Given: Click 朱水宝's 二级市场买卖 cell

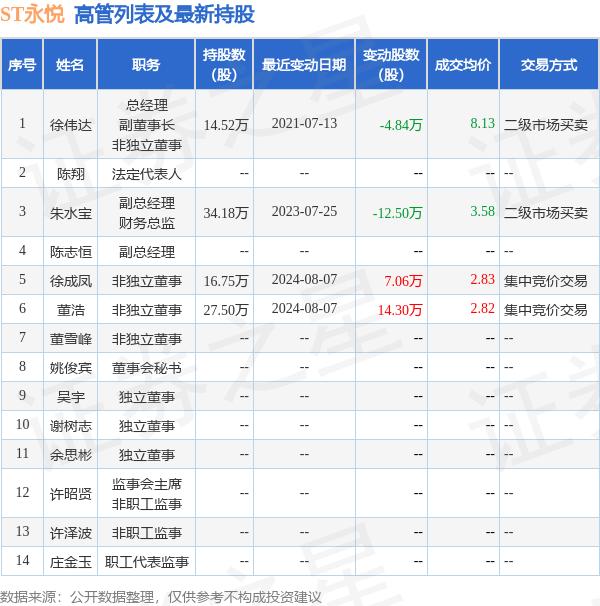Looking at the screenshot, I should [x=545, y=213].
